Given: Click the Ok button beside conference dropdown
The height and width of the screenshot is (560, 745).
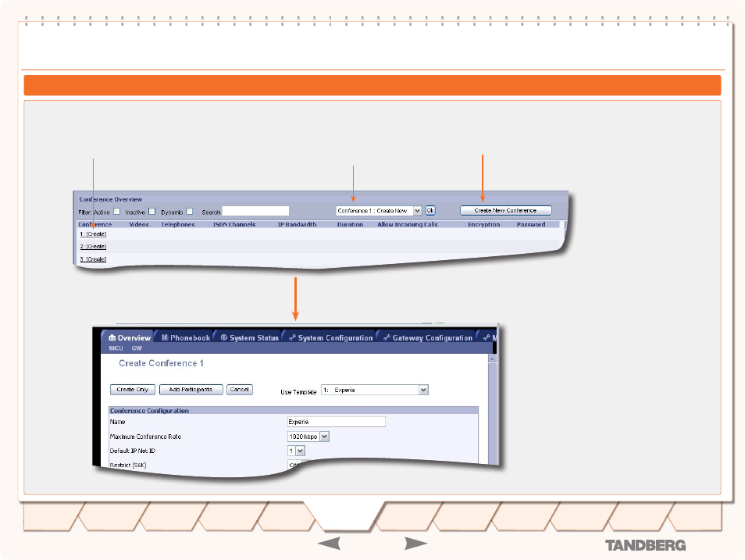Looking at the screenshot, I should pyautogui.click(x=430, y=210).
